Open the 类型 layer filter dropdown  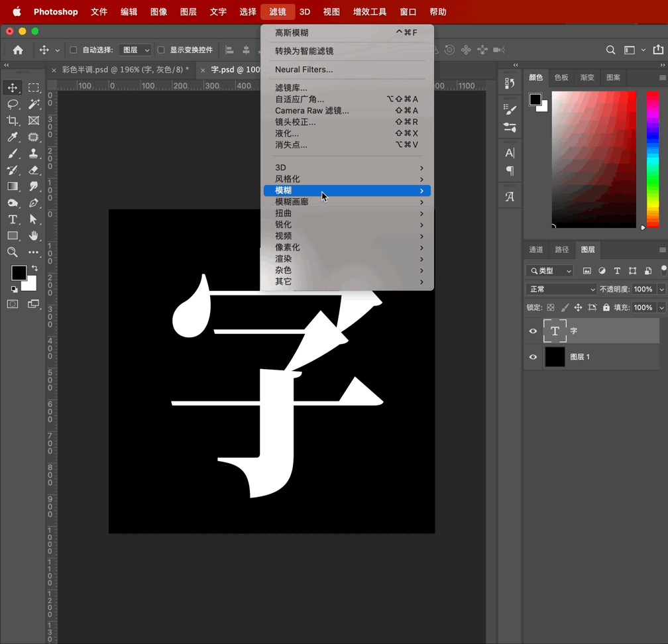pyautogui.click(x=549, y=271)
